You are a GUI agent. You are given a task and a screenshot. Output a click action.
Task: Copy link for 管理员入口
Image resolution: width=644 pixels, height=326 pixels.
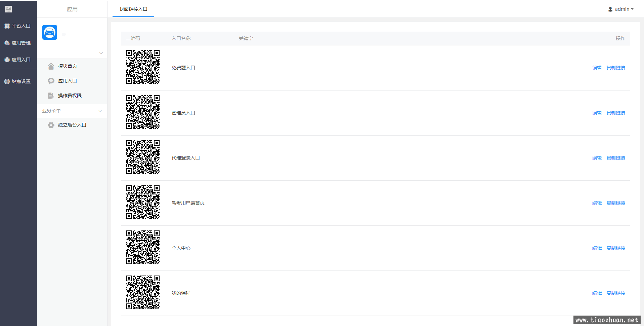(616, 113)
